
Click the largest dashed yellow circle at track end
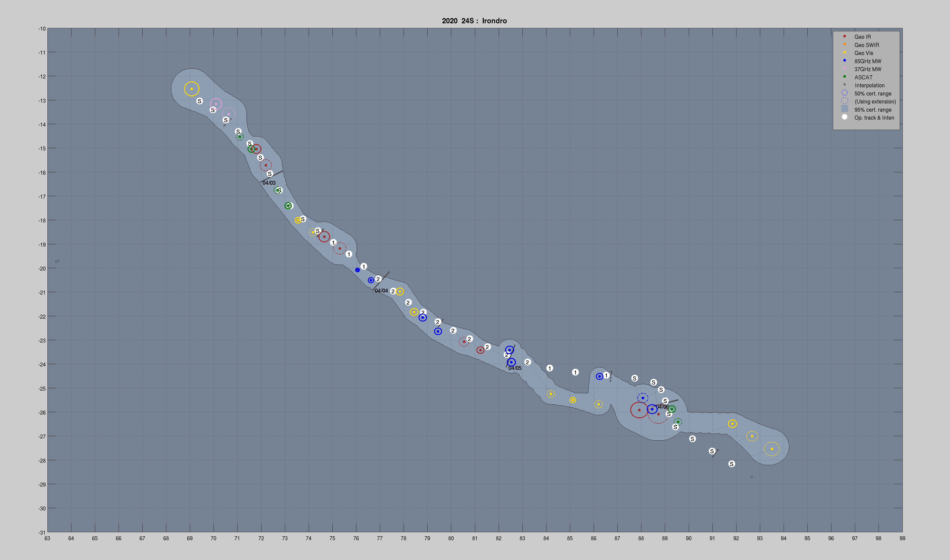771,449
